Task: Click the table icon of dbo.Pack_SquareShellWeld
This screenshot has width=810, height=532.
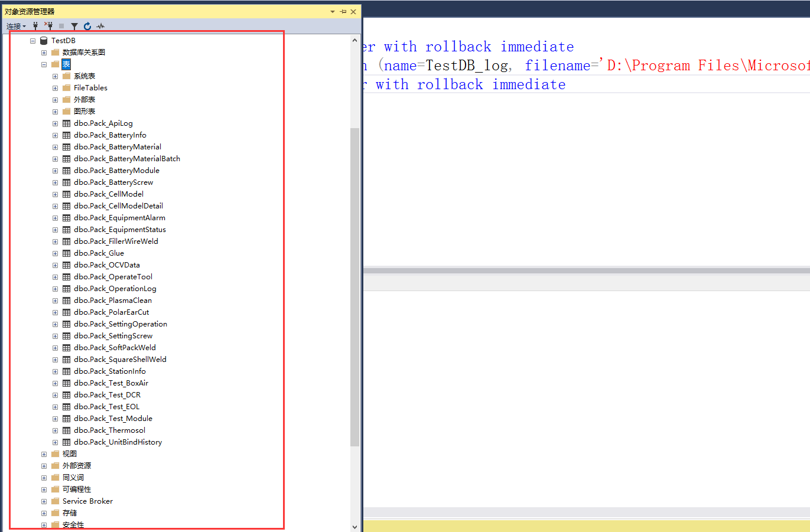Action: [67, 360]
